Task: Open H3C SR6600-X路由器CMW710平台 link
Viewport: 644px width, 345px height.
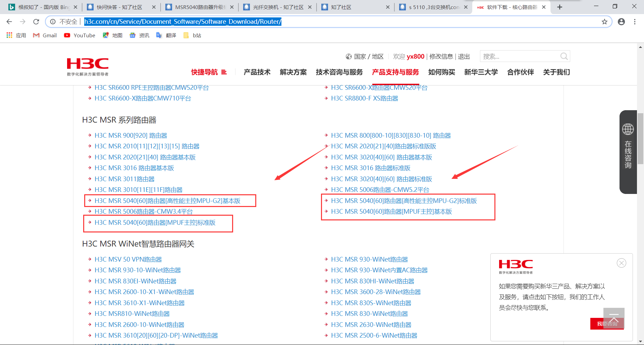Action: tap(143, 98)
